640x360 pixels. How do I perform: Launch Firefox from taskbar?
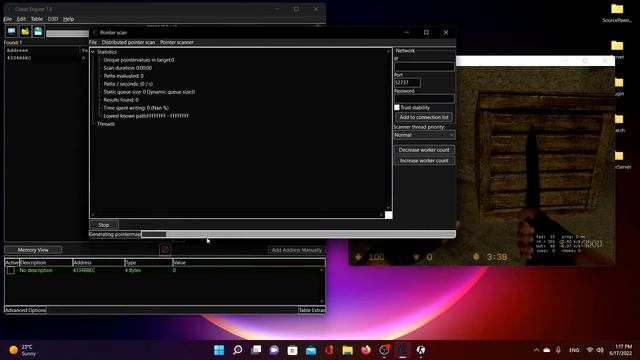366,350
